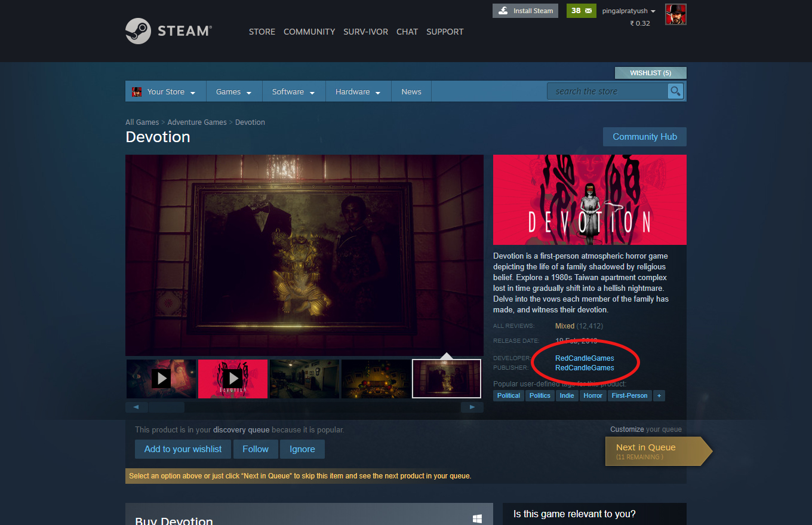The image size is (812, 525).
Task: Click the Ignore button
Action: (302, 449)
